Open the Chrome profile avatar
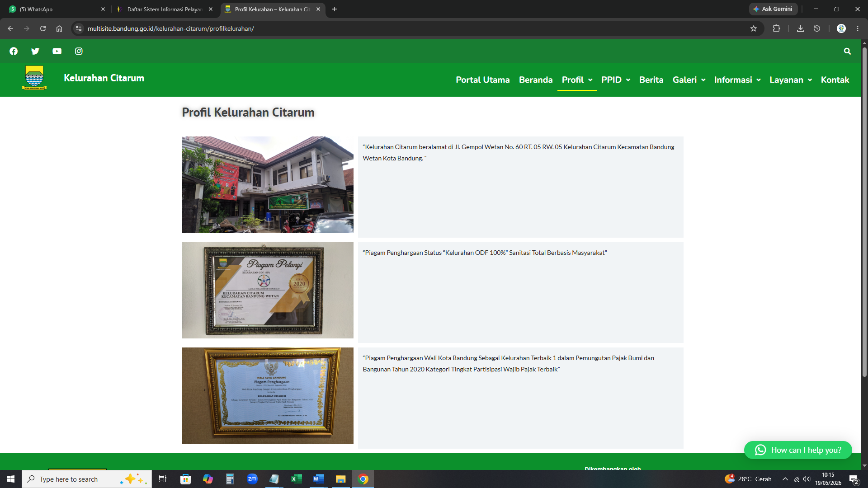 point(841,28)
